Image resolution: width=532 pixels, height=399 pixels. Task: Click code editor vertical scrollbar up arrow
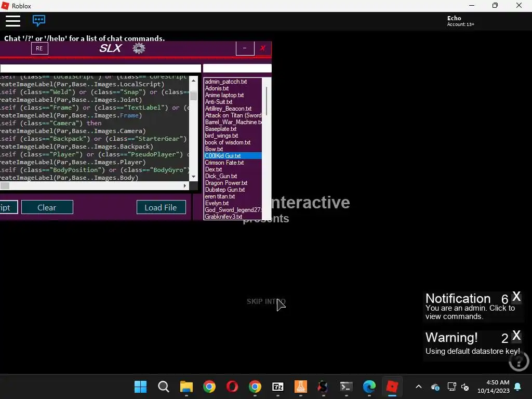click(x=193, y=81)
